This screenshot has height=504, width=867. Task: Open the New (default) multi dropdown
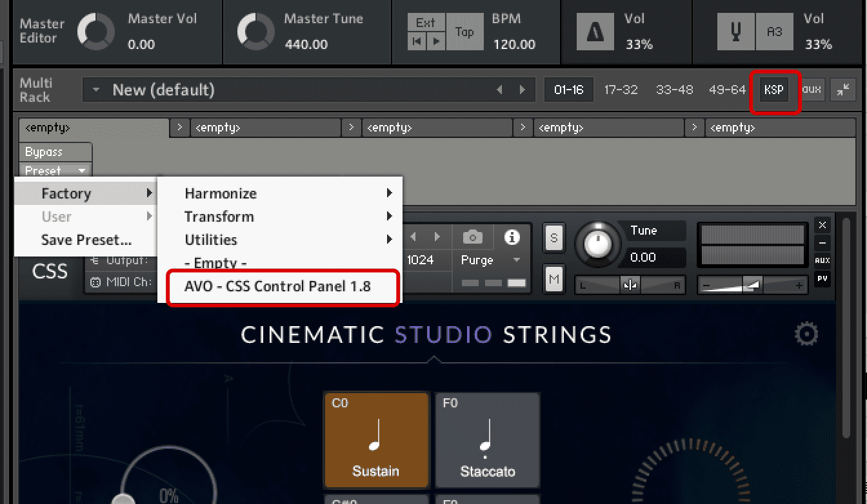[x=96, y=90]
